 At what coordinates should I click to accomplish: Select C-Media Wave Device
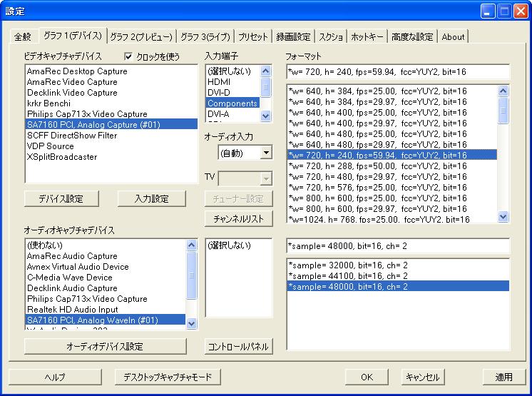[106, 278]
